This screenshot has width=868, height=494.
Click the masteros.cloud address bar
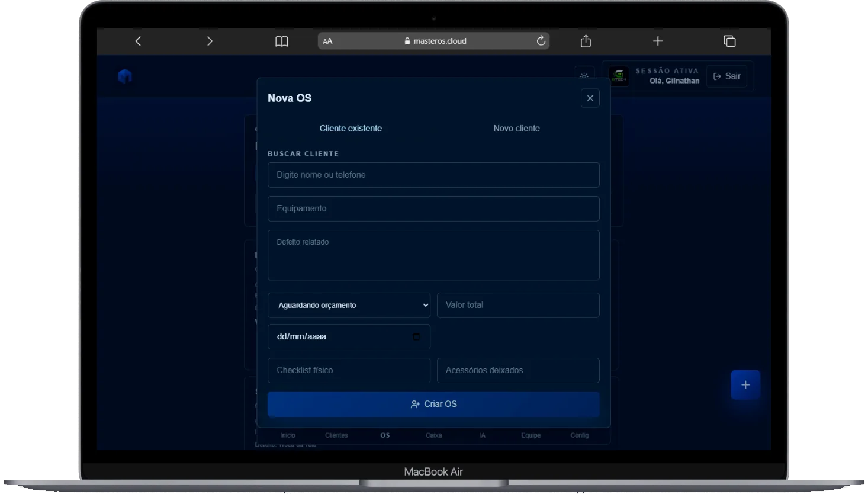pos(433,41)
